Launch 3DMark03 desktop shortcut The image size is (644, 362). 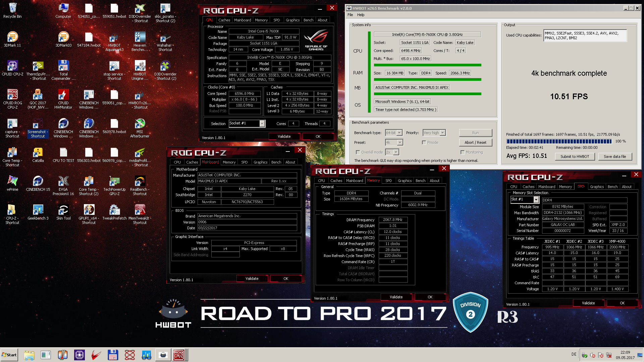(x=63, y=40)
